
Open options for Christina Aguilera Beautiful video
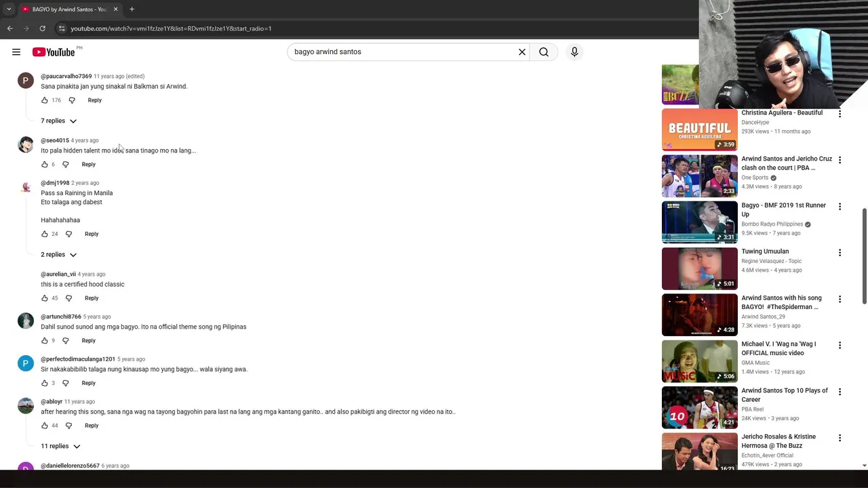pos(840,114)
